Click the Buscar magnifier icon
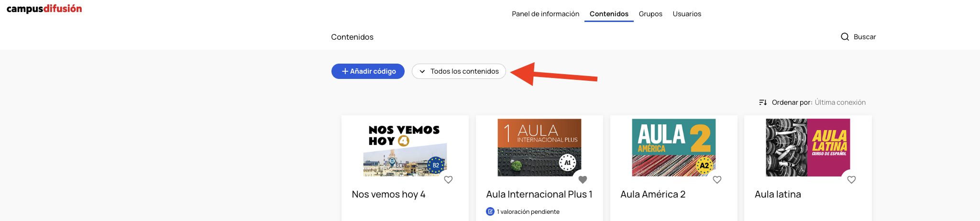Screen dimensions: 980x221 [845, 37]
